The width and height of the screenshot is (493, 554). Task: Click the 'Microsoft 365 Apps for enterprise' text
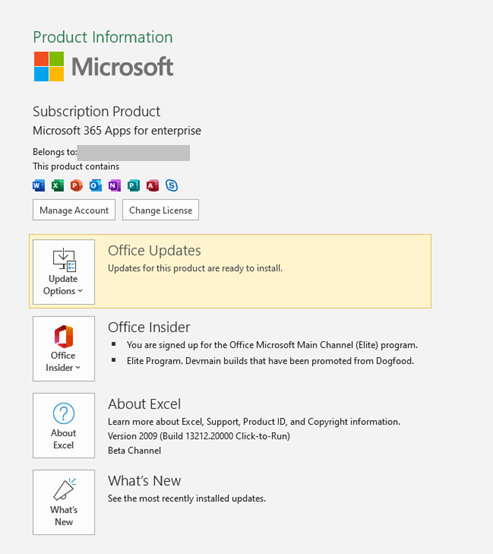(x=117, y=131)
